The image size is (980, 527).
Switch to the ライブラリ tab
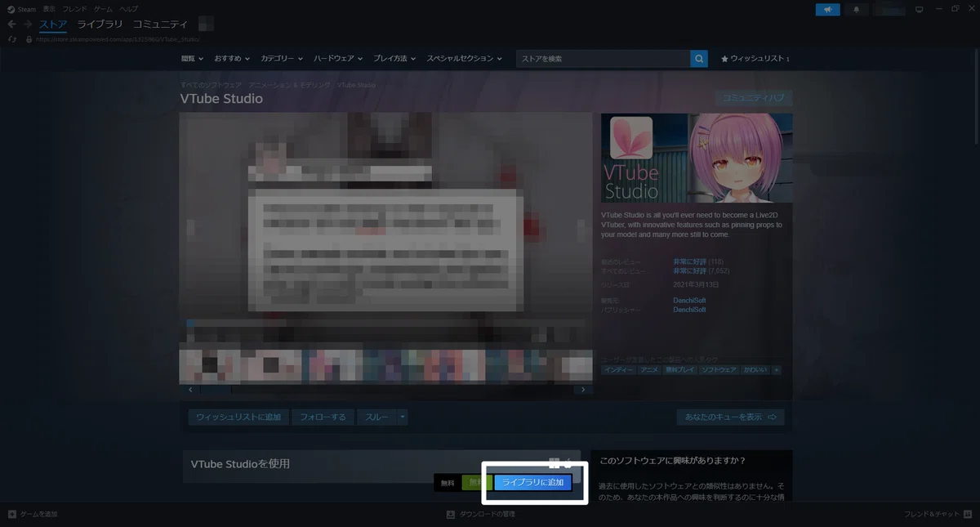tap(100, 25)
